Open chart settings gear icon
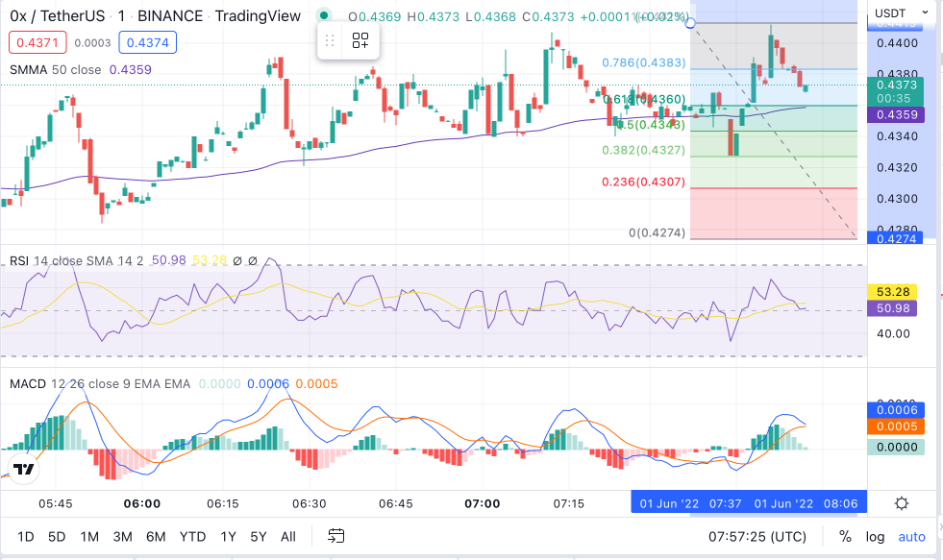This screenshot has width=943, height=560. [x=901, y=503]
